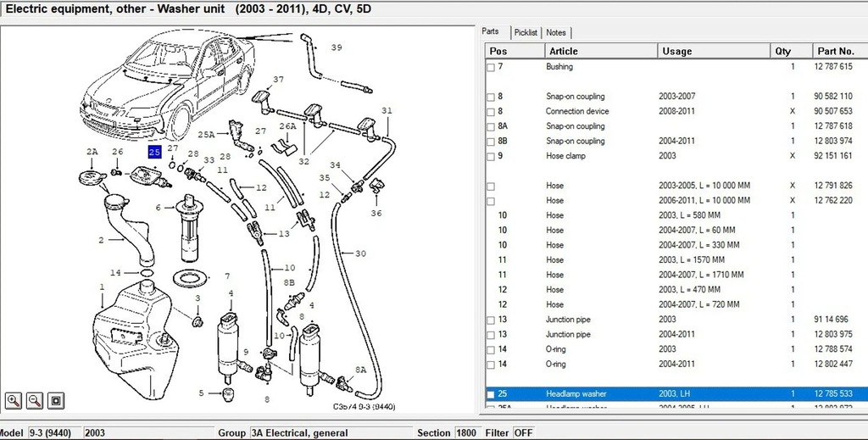868x440 pixels.
Task: Tick the Hose clamp position 9 checkbox
Action: click(491, 156)
